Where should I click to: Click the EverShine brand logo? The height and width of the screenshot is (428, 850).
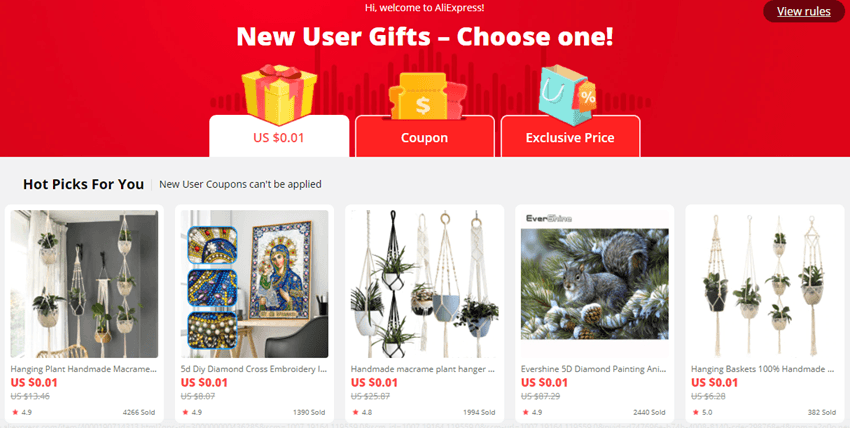point(549,218)
